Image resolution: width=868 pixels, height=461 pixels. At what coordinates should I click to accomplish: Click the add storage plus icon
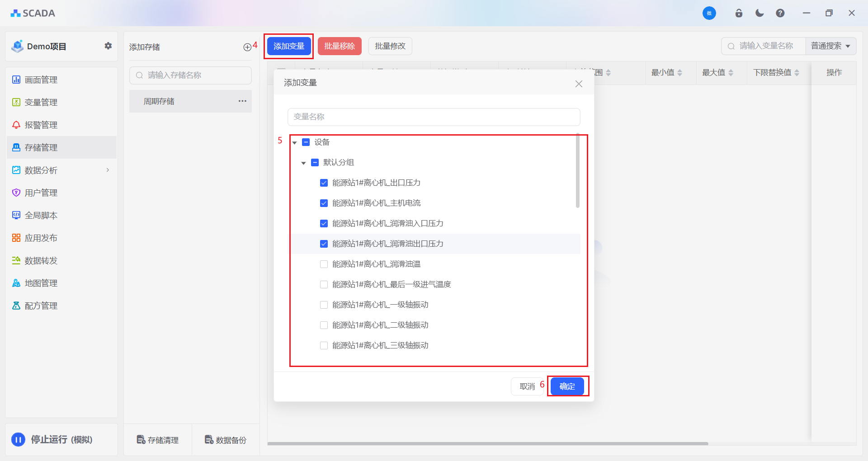coord(247,47)
